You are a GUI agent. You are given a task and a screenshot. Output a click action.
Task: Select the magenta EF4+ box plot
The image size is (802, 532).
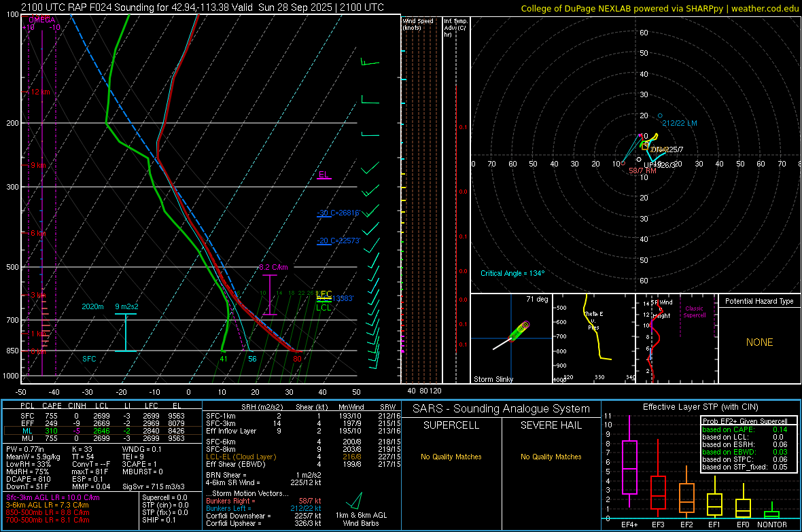(x=629, y=461)
